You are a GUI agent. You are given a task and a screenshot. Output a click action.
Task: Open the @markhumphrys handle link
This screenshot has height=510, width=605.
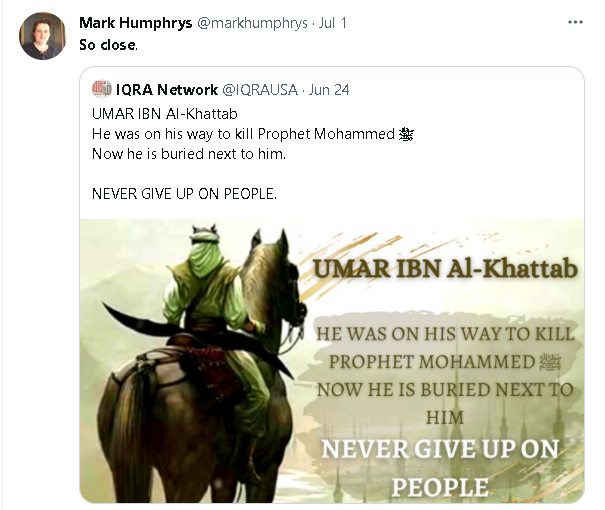click(x=252, y=23)
